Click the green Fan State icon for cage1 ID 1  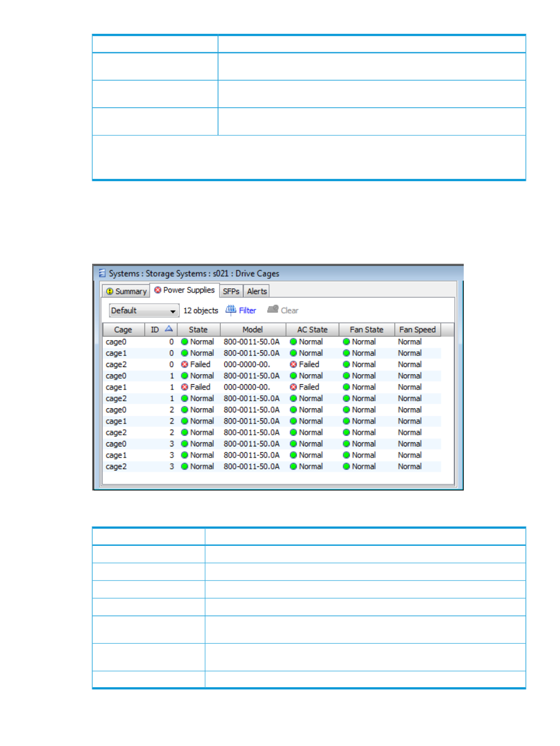[346, 387]
